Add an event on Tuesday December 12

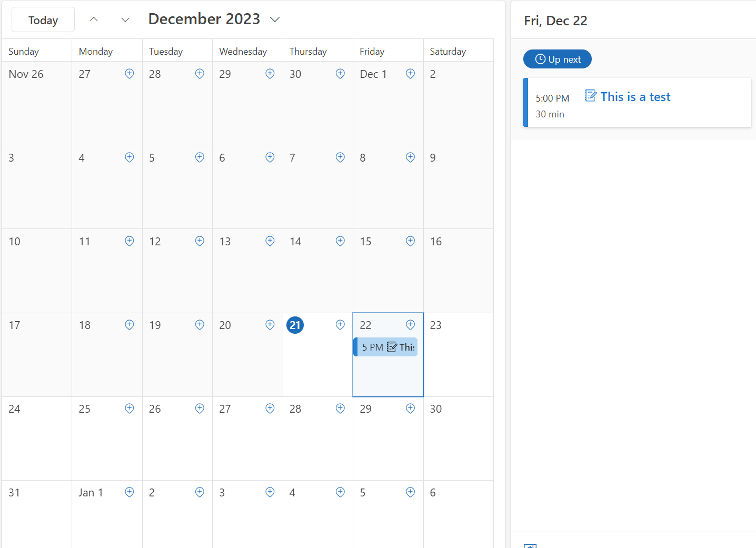pyautogui.click(x=200, y=241)
